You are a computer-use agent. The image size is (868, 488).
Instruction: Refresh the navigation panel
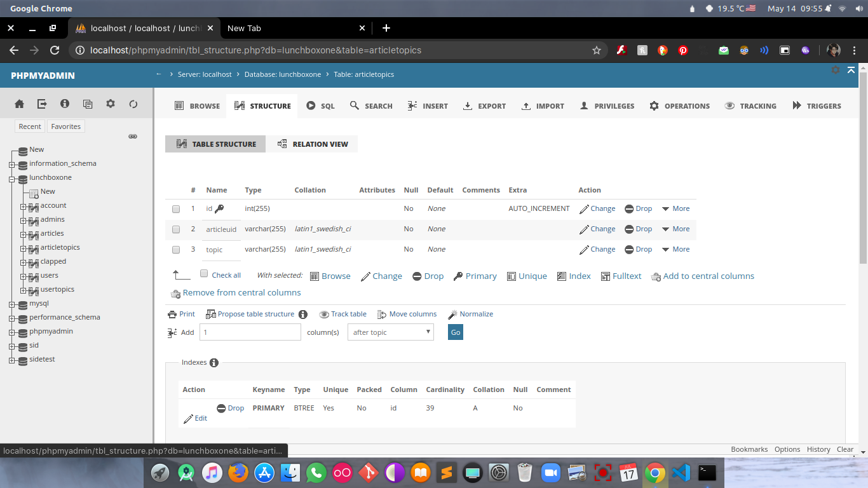[132, 104]
